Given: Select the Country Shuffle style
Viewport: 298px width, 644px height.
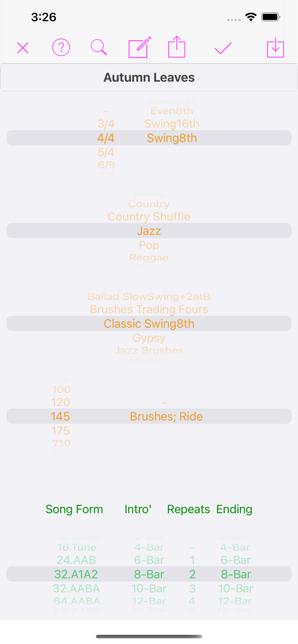Looking at the screenshot, I should [149, 216].
